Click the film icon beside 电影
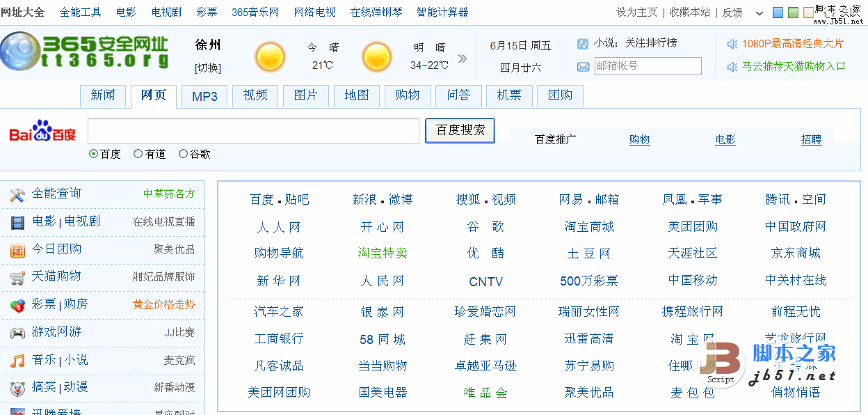 coord(17,223)
